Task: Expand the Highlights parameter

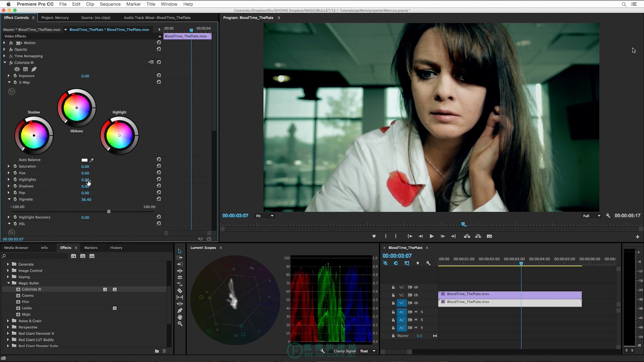Action: point(9,180)
